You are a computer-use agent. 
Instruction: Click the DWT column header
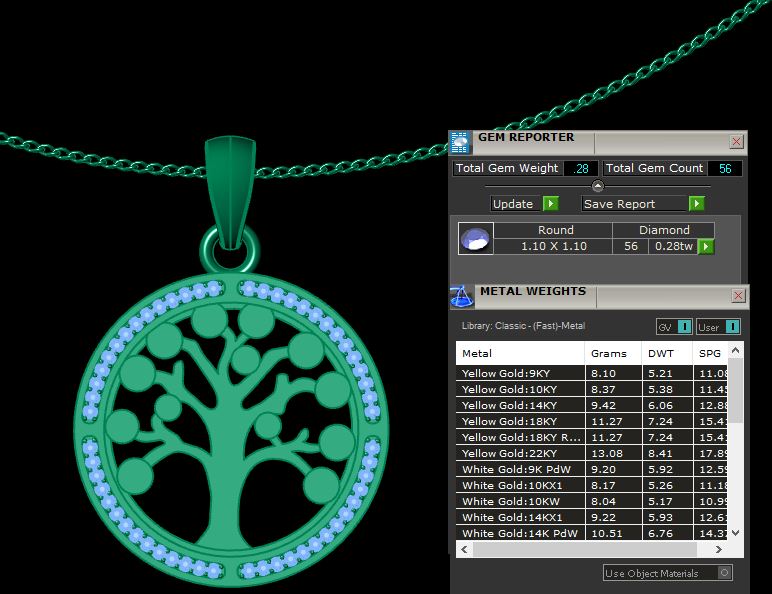[x=667, y=353]
